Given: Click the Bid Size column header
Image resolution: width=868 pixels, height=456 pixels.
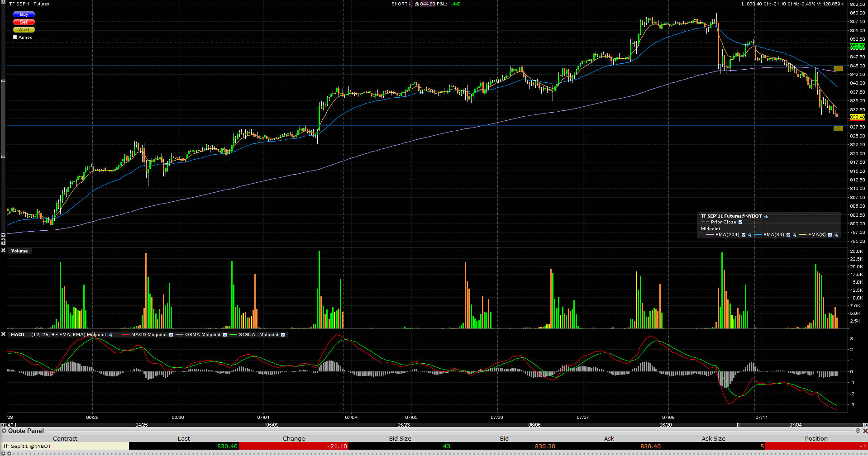Looking at the screenshot, I should click(x=400, y=438).
